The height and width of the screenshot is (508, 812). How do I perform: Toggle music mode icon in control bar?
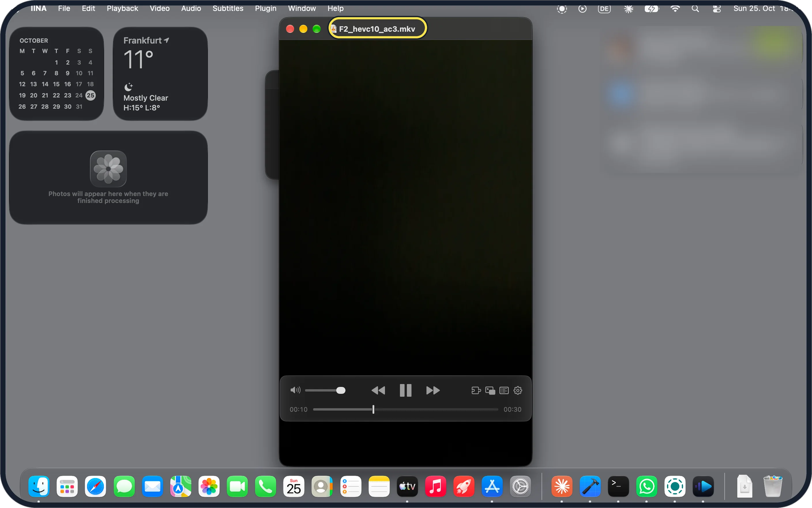[x=476, y=390]
